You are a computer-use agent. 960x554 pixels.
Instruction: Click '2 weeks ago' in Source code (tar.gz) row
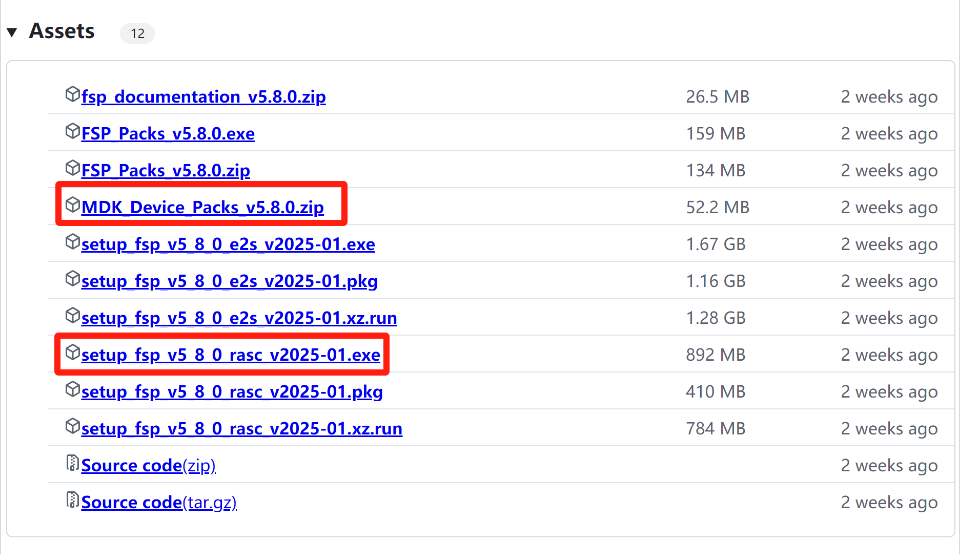tap(889, 502)
